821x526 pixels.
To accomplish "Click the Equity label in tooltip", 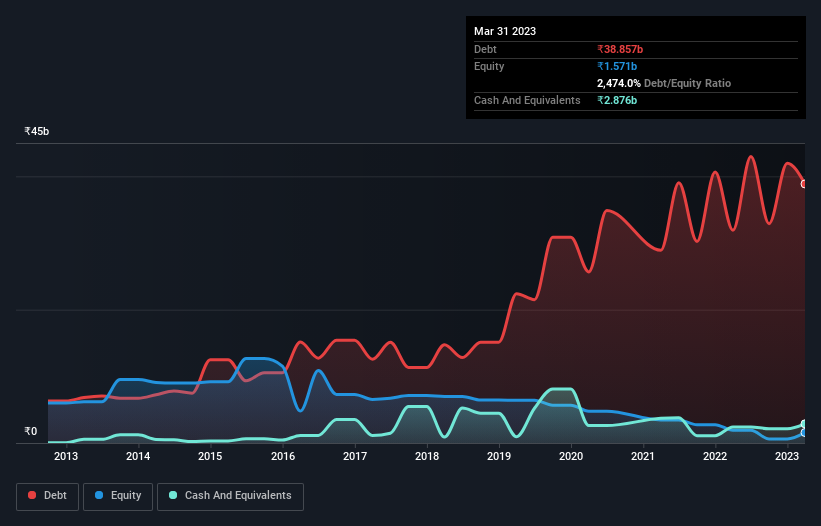I will tap(489, 66).
